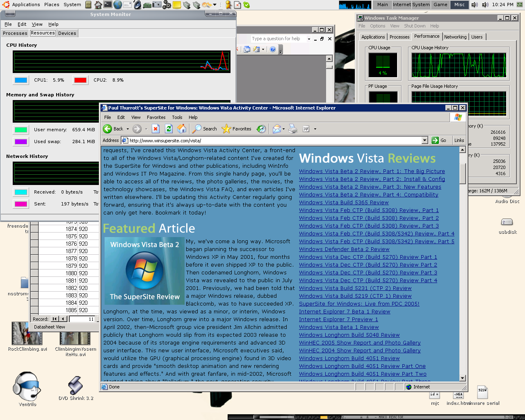Click the Links toolbar label in IE
Viewport: 525px width, 420px height.
point(459,140)
